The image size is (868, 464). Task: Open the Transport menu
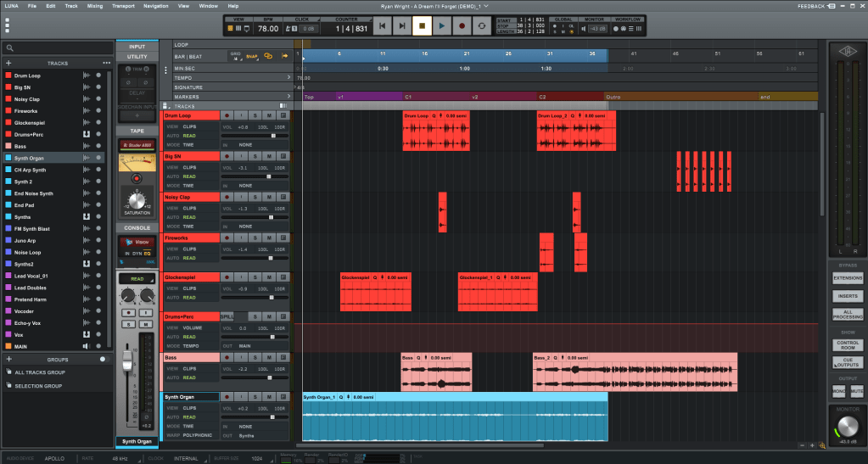[x=123, y=6]
